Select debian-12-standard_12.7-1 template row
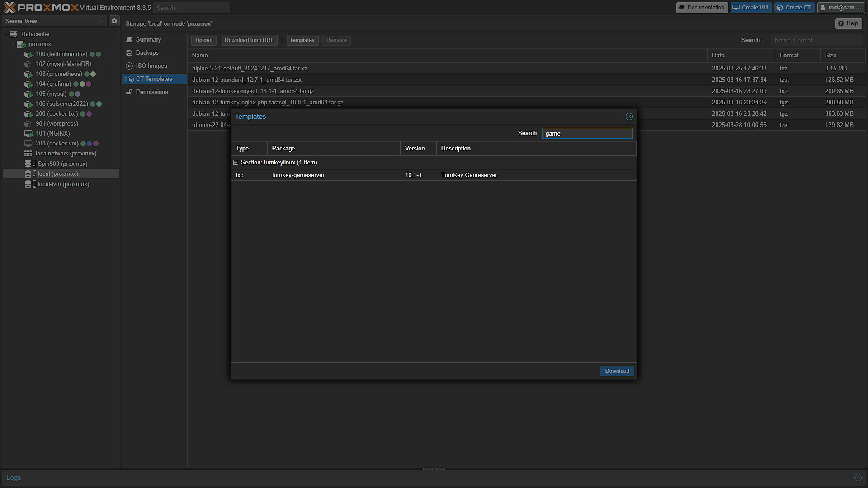The image size is (868, 488). 526,80
